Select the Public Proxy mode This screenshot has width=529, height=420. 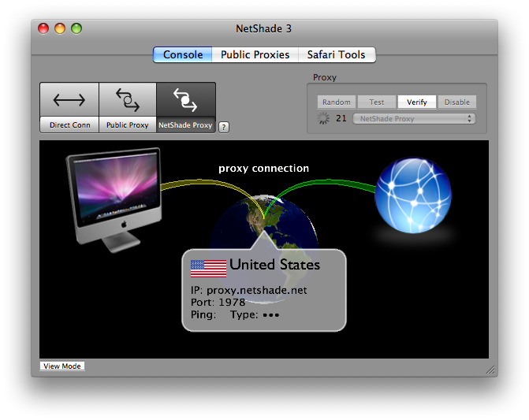click(x=128, y=107)
